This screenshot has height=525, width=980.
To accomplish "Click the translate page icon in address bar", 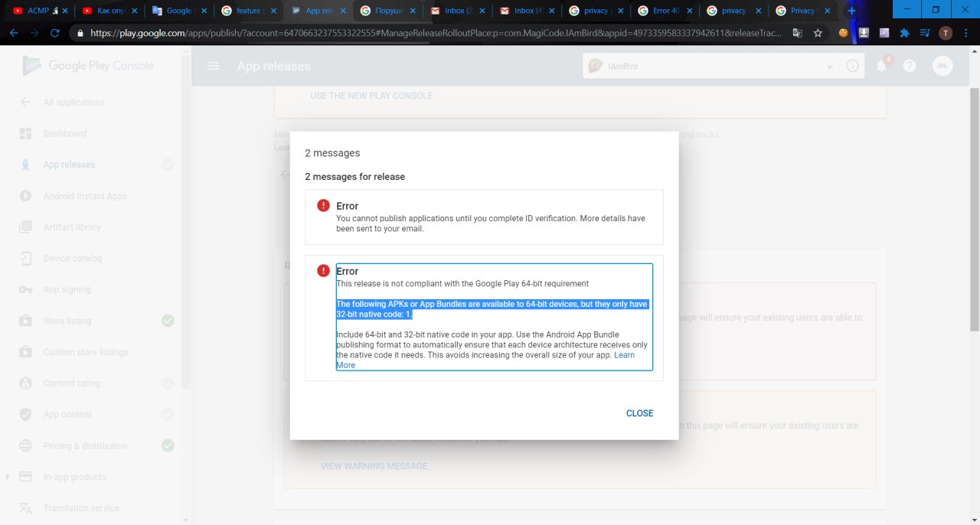I will click(x=798, y=33).
